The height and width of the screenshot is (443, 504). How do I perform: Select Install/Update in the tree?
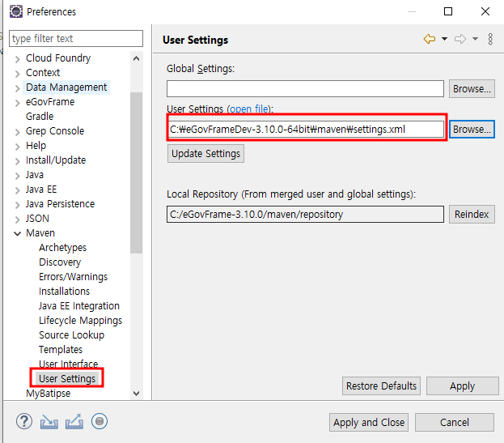click(56, 160)
